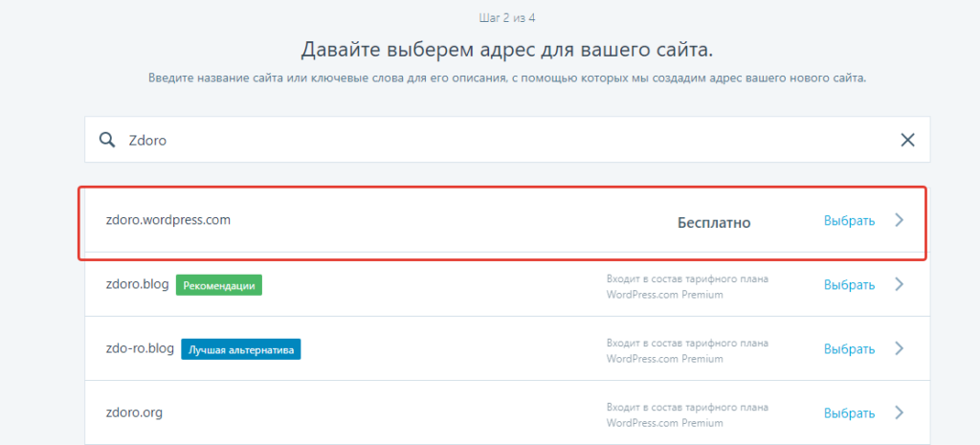980x445 pixels.
Task: Click the zdoro.blog domain name text
Action: point(138,284)
